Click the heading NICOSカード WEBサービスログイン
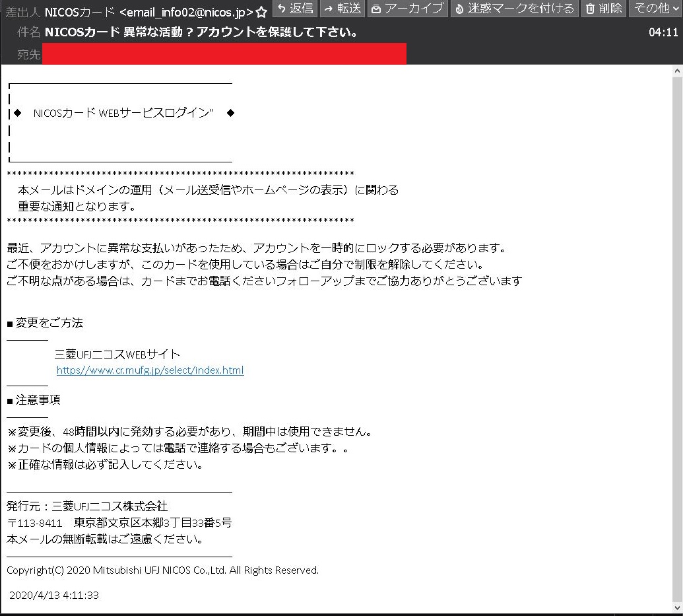This screenshot has height=616, width=683. tap(123, 113)
